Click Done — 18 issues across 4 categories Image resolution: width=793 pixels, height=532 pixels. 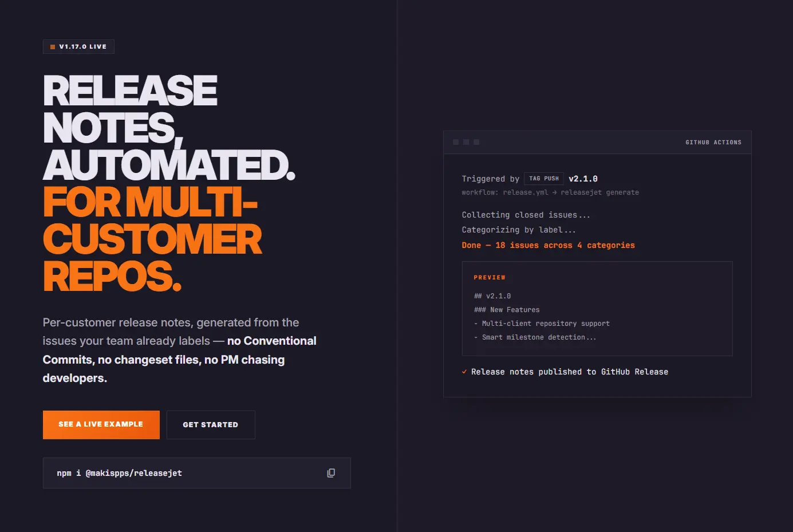coord(548,245)
